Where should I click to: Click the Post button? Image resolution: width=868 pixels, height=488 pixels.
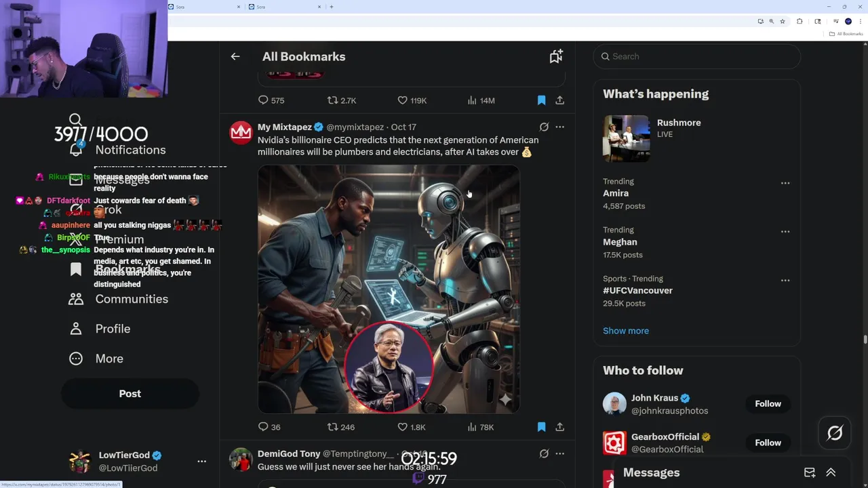130,394
